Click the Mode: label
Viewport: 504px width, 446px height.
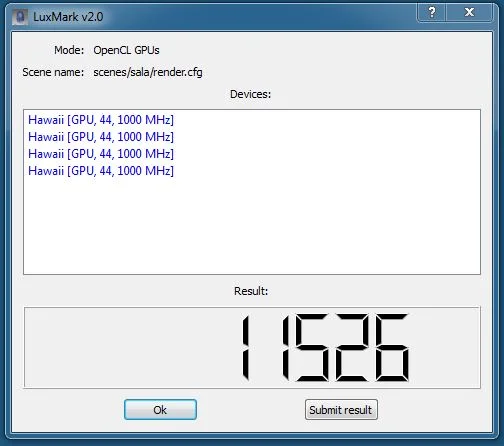[x=69, y=50]
